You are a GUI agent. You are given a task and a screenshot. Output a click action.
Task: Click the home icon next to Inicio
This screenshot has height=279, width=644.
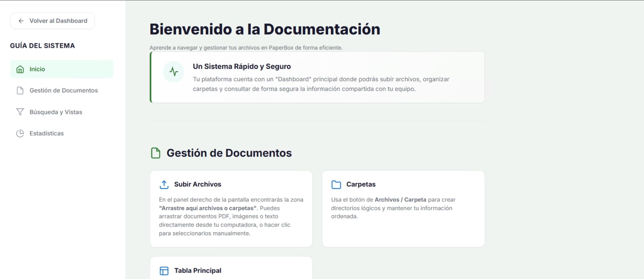20,69
